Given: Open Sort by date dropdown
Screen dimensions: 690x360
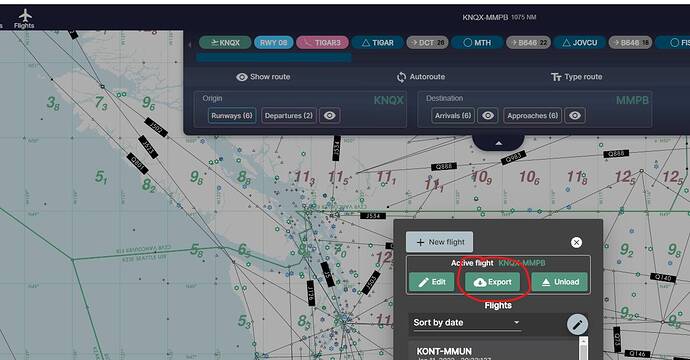Looking at the screenshot, I should pyautogui.click(x=467, y=323).
